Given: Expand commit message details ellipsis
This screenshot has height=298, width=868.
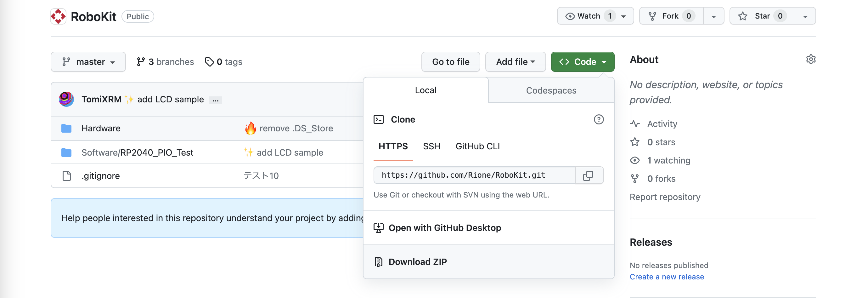Looking at the screenshot, I should click(216, 100).
